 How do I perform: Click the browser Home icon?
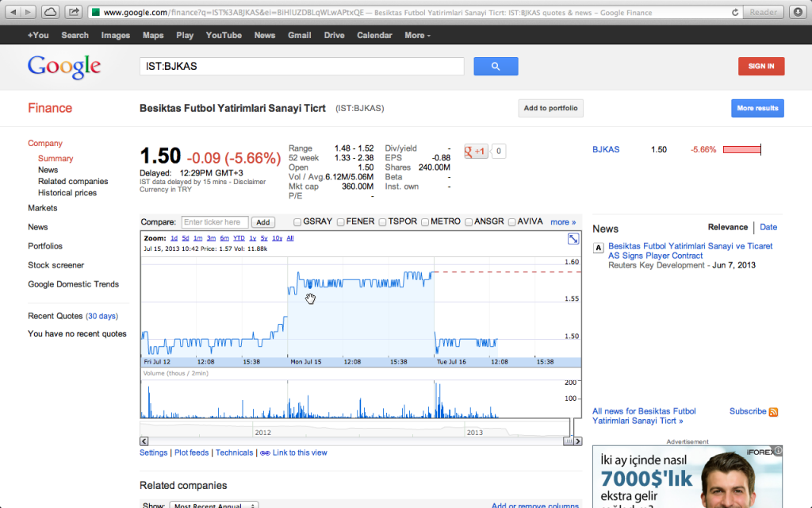click(49, 12)
